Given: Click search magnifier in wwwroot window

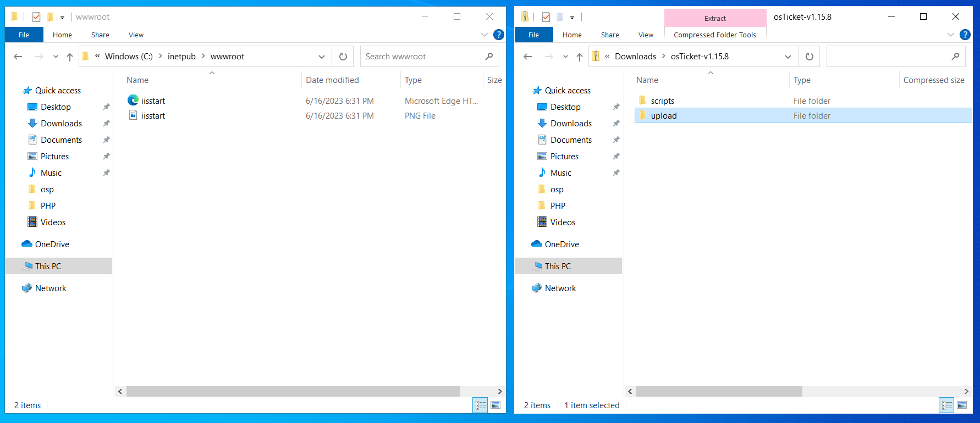Looking at the screenshot, I should coord(489,57).
